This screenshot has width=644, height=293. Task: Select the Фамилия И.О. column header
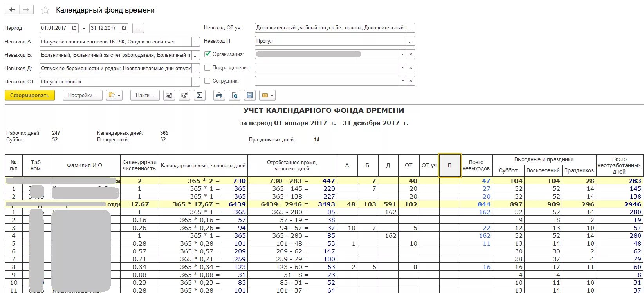[85, 166]
